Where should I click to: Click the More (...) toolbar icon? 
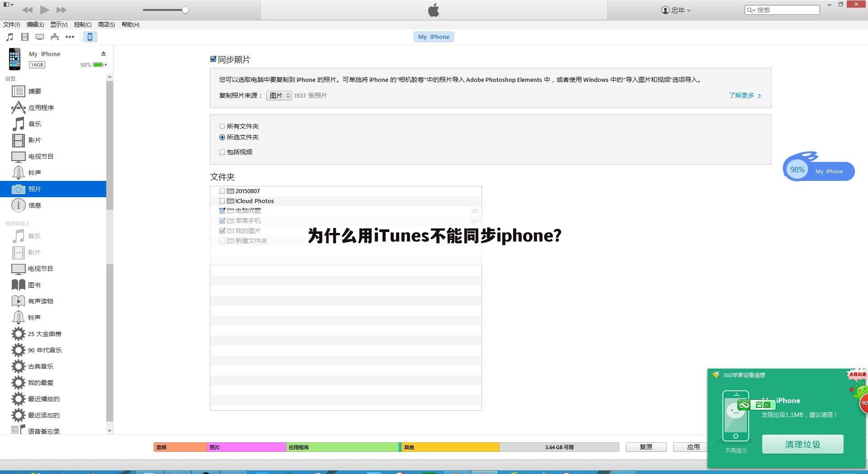(x=70, y=37)
